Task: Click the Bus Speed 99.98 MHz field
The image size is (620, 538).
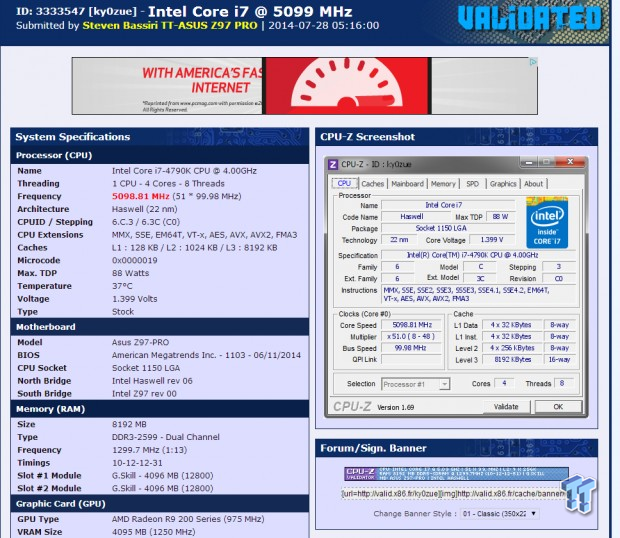Action: tap(412, 348)
